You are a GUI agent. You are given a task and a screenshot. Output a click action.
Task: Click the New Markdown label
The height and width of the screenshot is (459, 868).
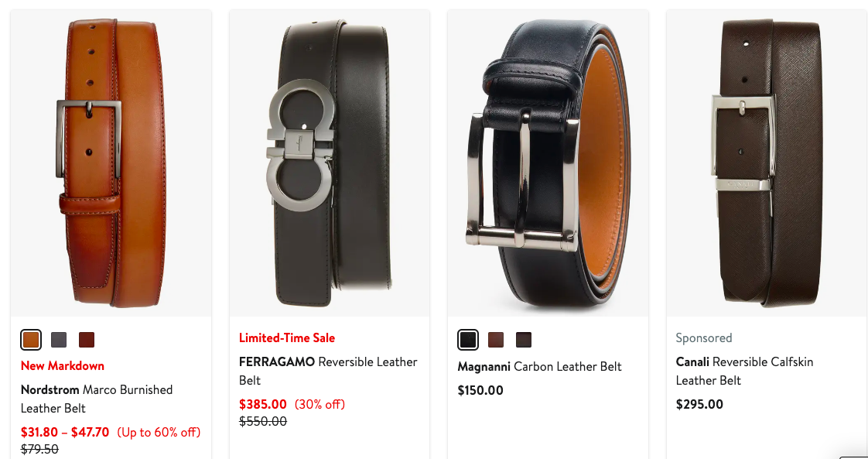click(x=63, y=365)
